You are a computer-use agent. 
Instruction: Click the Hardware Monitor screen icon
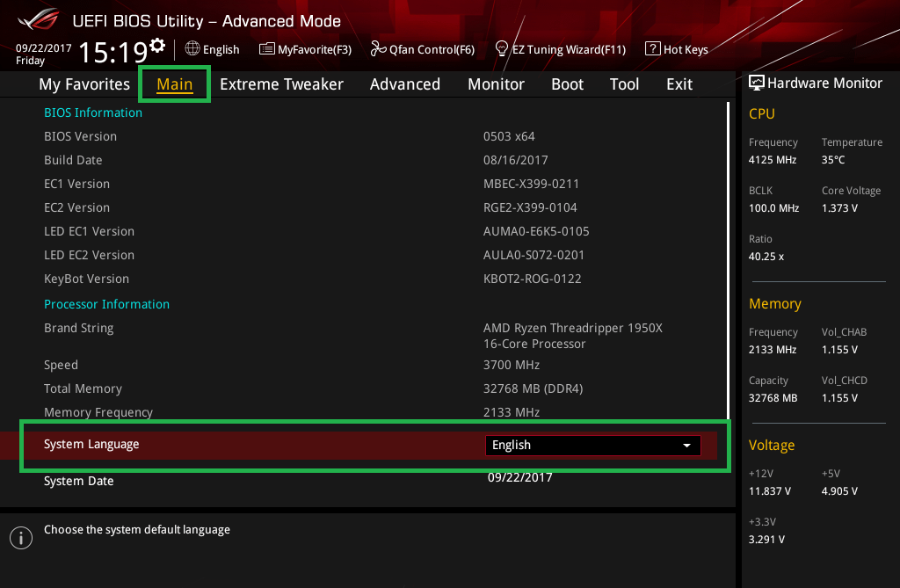757,83
